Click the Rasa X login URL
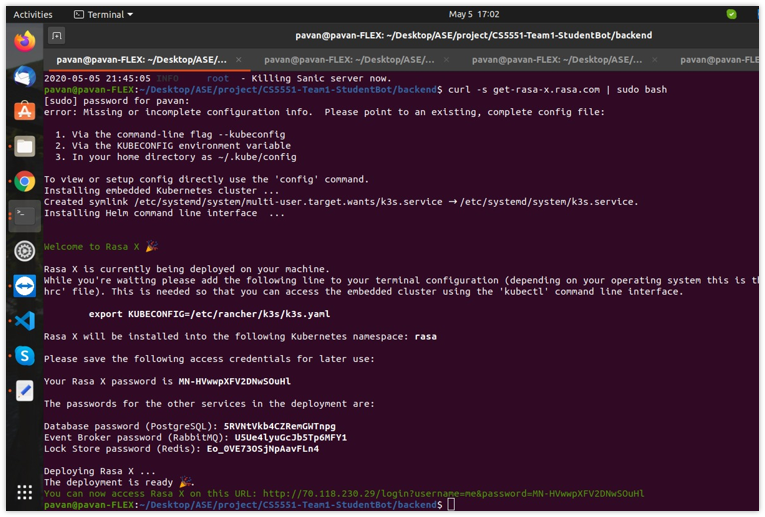 [453, 494]
